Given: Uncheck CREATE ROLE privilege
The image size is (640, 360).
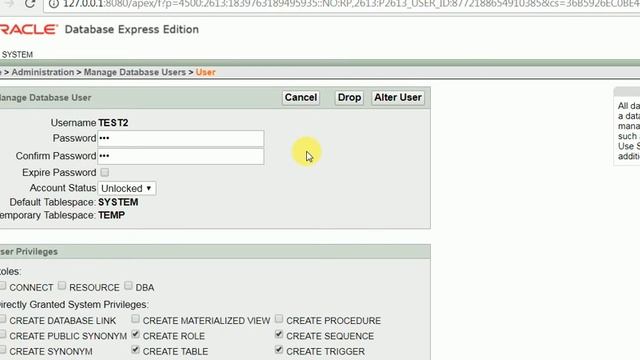Looking at the screenshot, I should coord(136,334).
